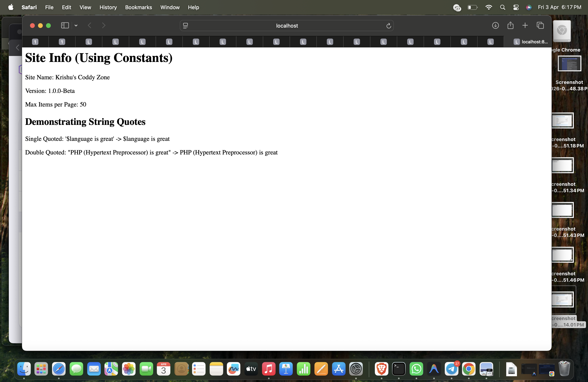Go back to the previous page
This screenshot has height=382, width=588.
coord(89,25)
